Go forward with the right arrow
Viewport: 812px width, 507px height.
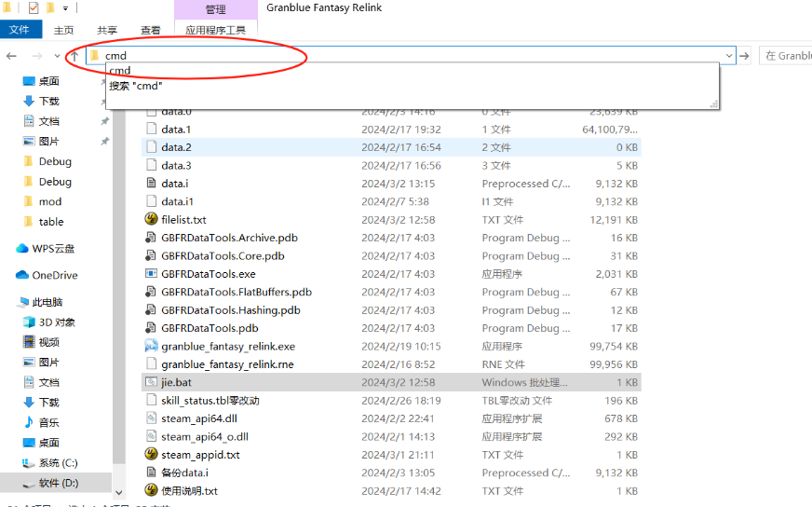(37, 56)
